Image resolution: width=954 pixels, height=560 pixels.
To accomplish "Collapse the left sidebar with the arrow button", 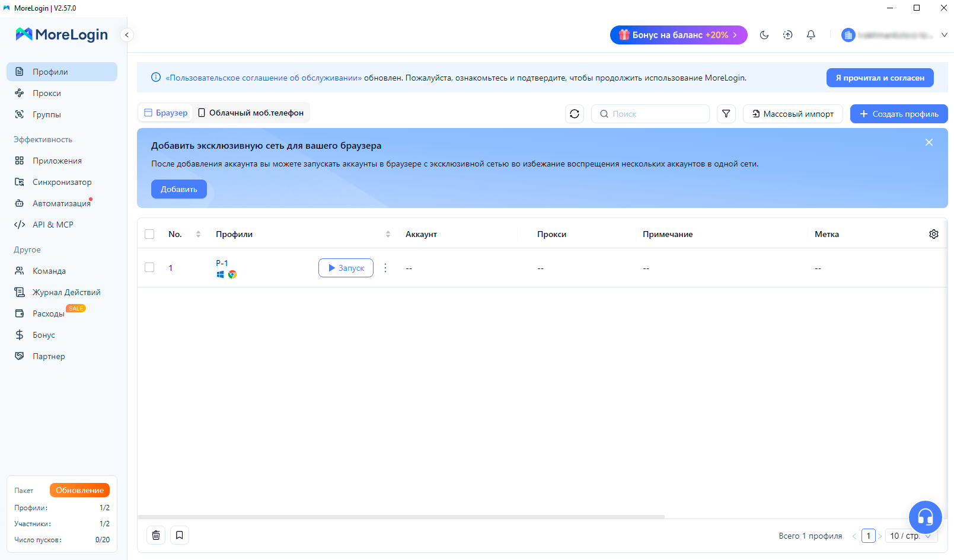I will click(126, 35).
